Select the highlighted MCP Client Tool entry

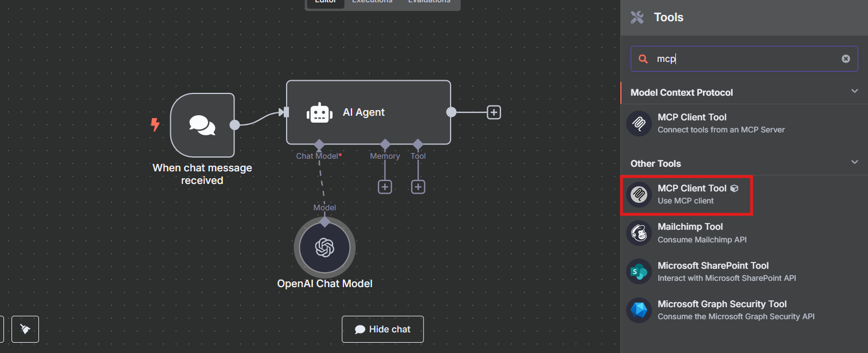coord(686,195)
